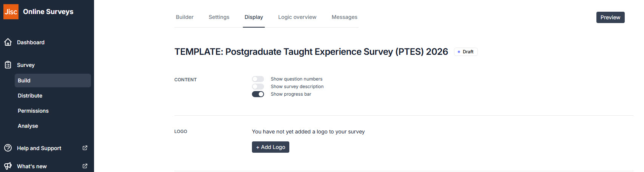Open Permissions in the sidebar
The image size is (644, 172).
tap(33, 111)
